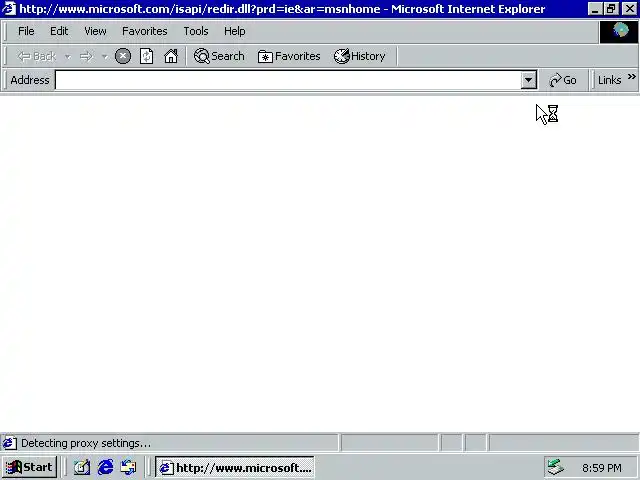Go to the Home page icon
640x480 pixels.
171,56
